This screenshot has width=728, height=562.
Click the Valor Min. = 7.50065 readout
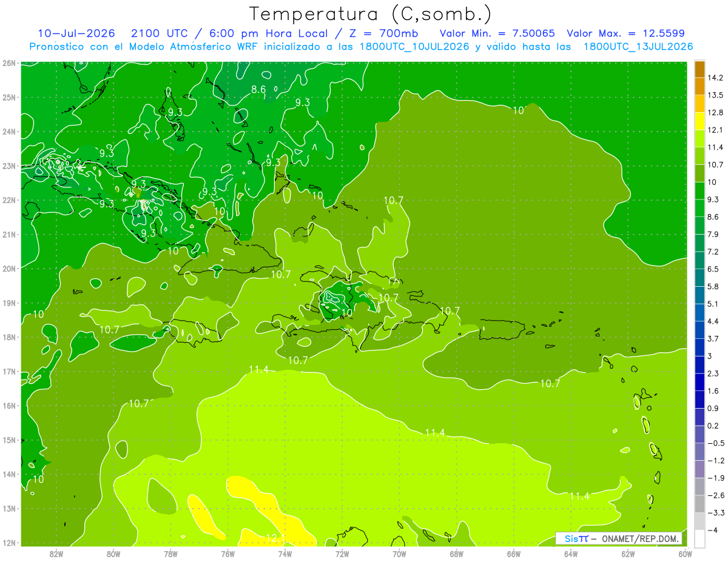497,33
